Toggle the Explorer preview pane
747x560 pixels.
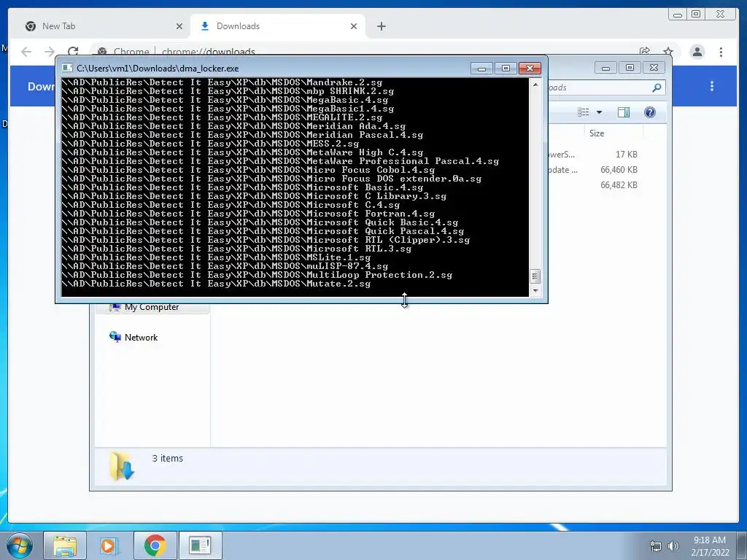(623, 112)
